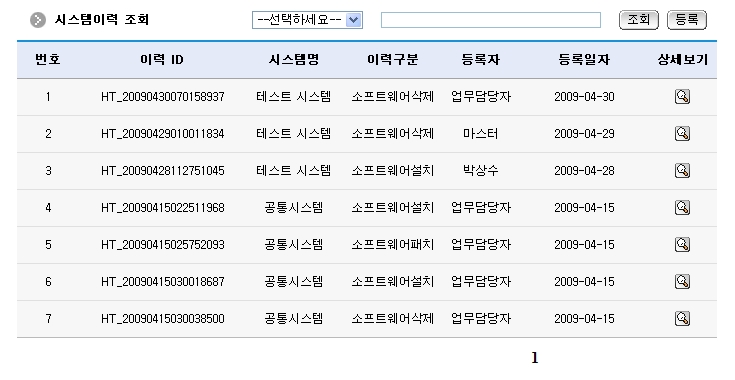Open detail view for row 1
Image resolution: width=735 pixels, height=380 pixels.
tap(682, 97)
